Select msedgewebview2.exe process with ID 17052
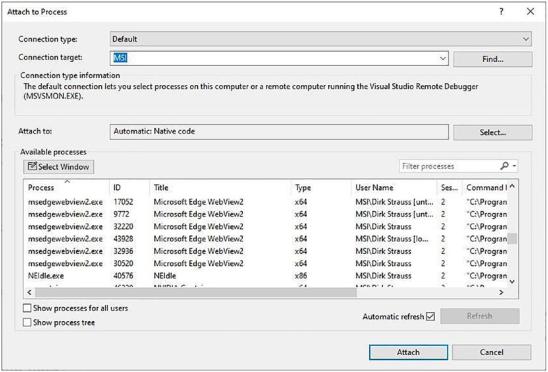548x372 pixels. 267,202
